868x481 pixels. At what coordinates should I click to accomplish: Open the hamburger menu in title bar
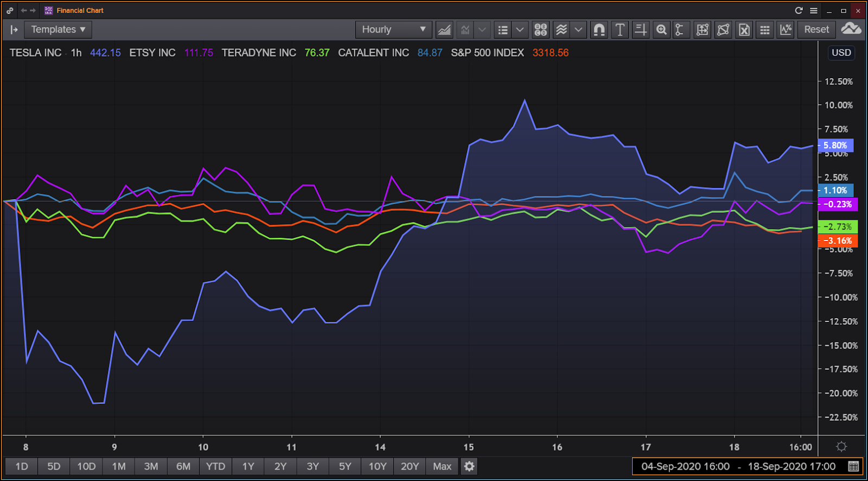814,10
